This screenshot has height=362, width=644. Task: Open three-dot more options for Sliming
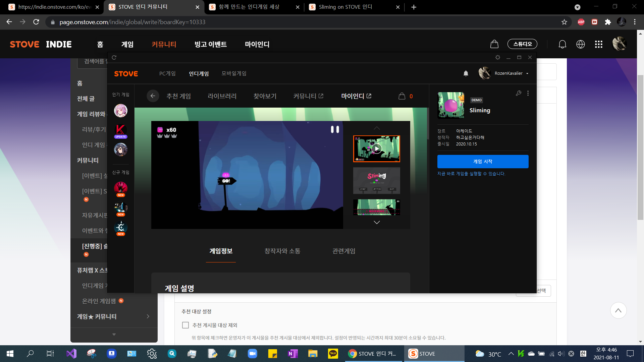coord(528,93)
